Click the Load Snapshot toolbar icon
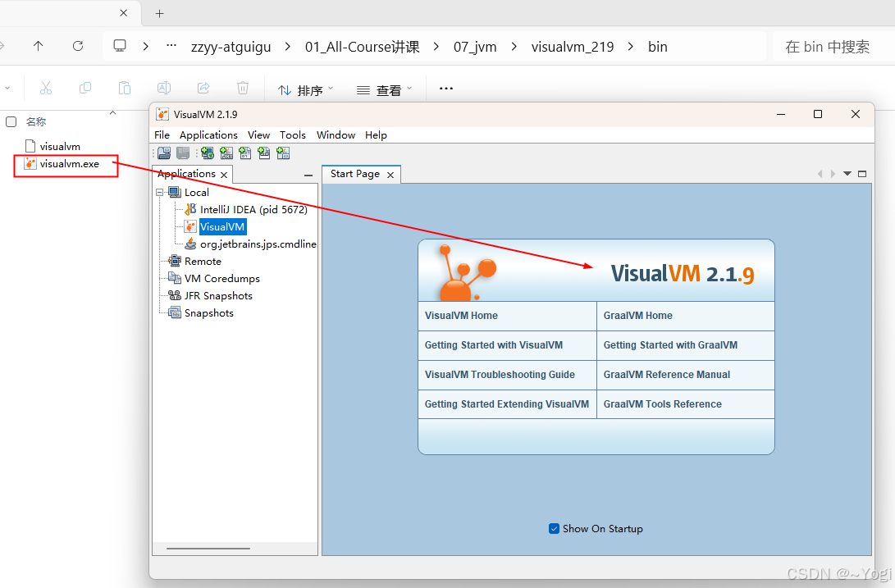The image size is (895, 588). coord(164,153)
